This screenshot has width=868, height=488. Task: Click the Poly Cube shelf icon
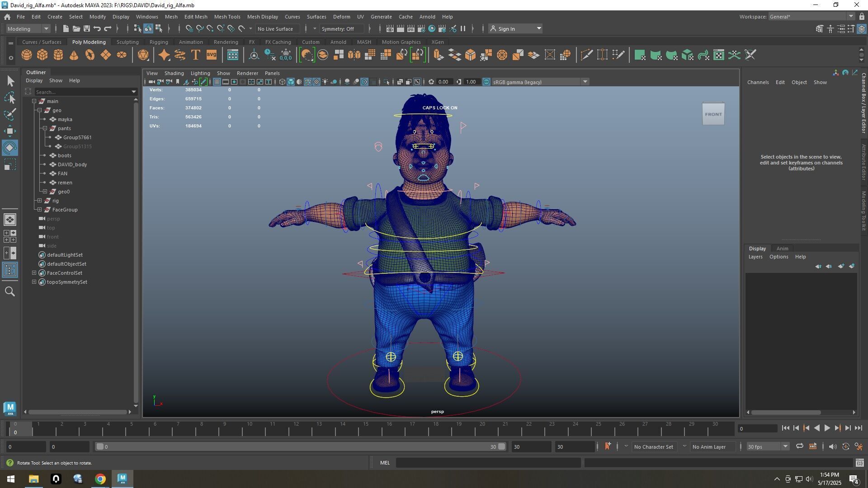(42, 55)
